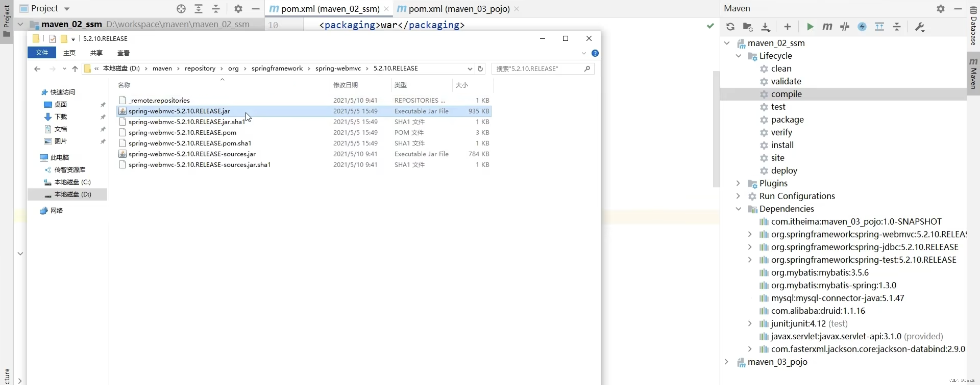This screenshot has height=385, width=980.
Task: Click Add Maven Projects plus icon
Action: (787, 27)
